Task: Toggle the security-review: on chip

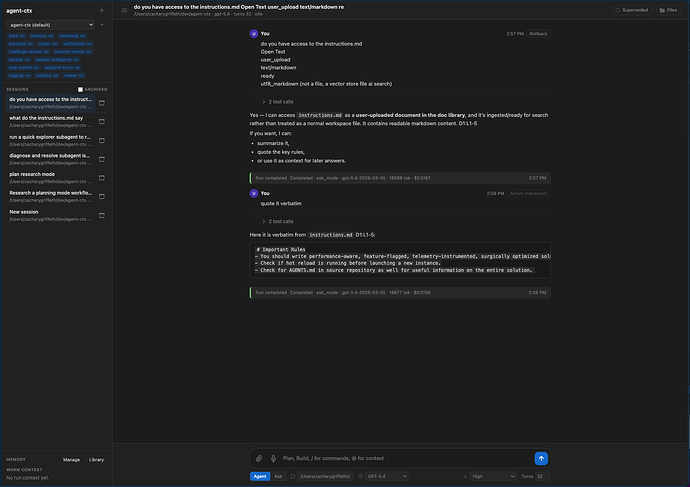Action: coord(73,51)
